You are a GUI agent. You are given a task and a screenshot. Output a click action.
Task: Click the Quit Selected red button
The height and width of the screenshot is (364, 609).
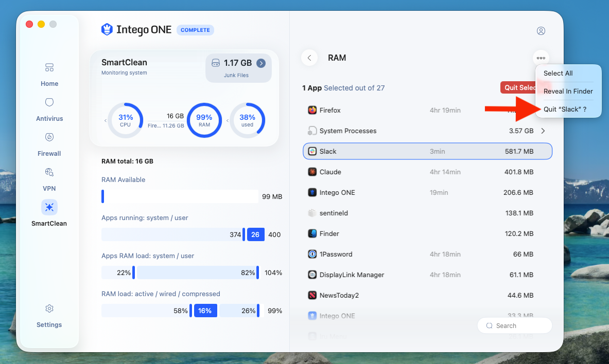518,87
